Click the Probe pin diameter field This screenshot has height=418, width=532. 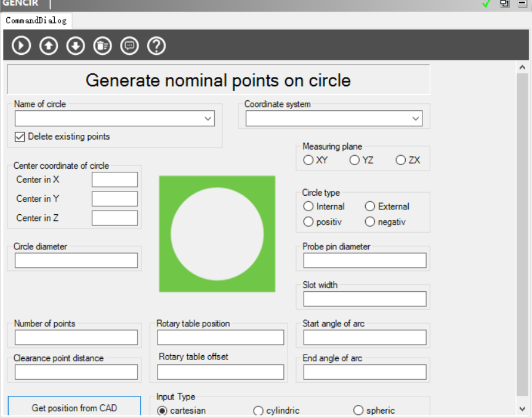tap(365, 260)
